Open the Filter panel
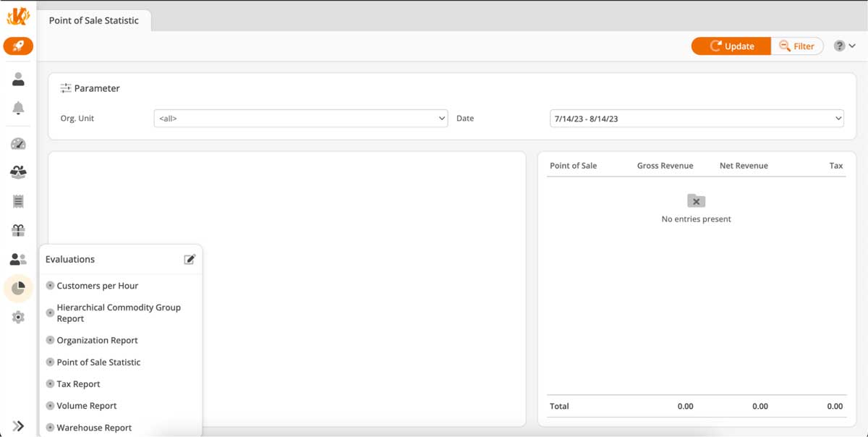 pos(797,46)
